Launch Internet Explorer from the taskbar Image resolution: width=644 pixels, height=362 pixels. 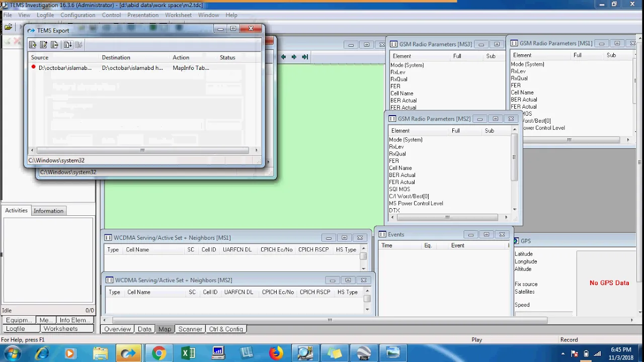click(42, 353)
